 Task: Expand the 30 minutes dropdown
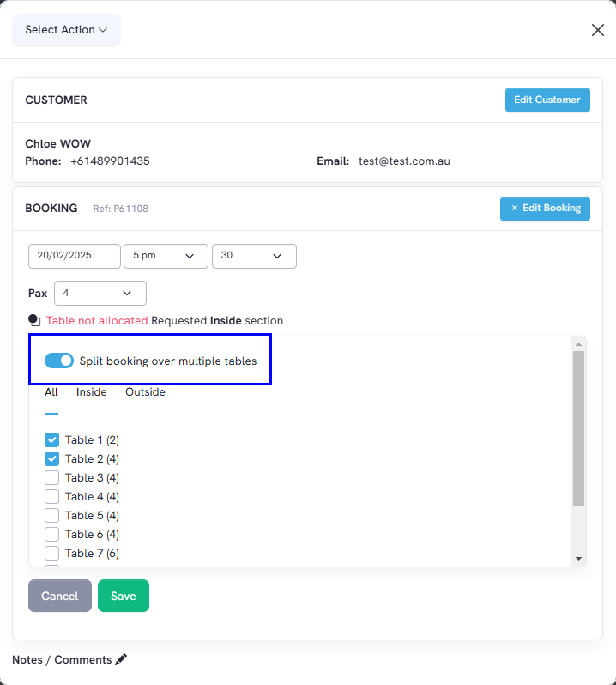[x=254, y=256]
